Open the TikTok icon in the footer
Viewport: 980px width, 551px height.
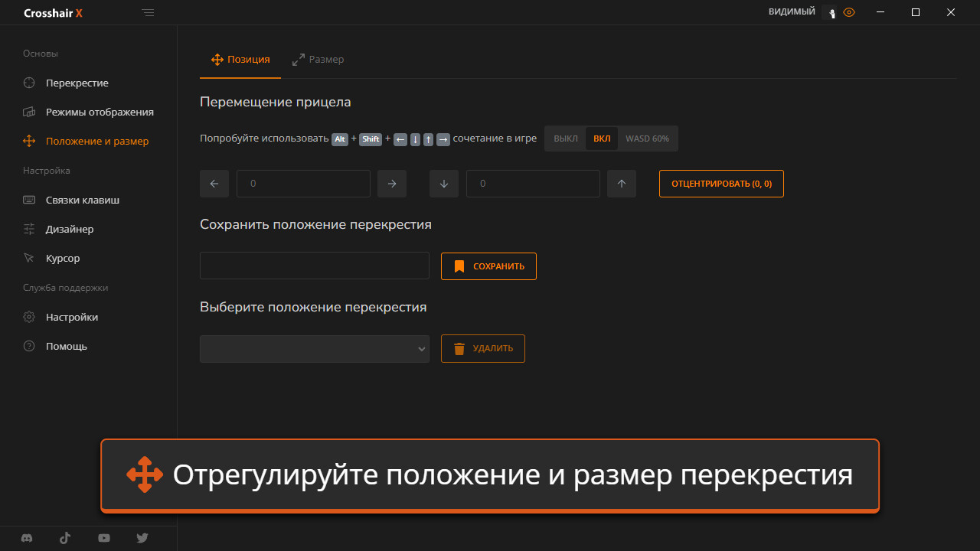65,538
